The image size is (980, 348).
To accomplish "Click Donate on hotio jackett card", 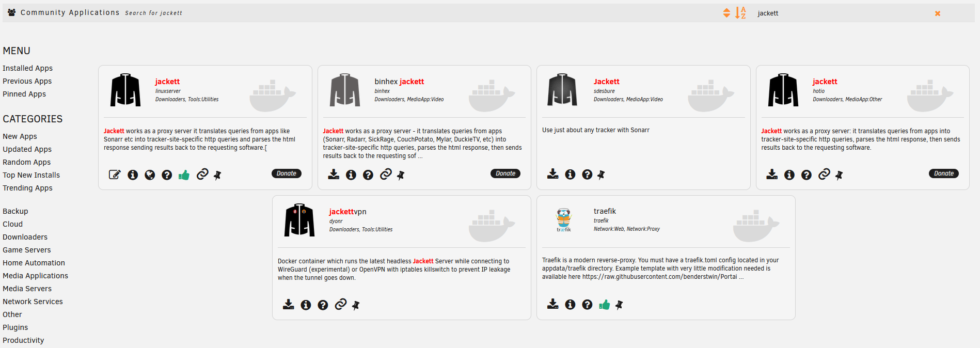I will click(x=944, y=173).
